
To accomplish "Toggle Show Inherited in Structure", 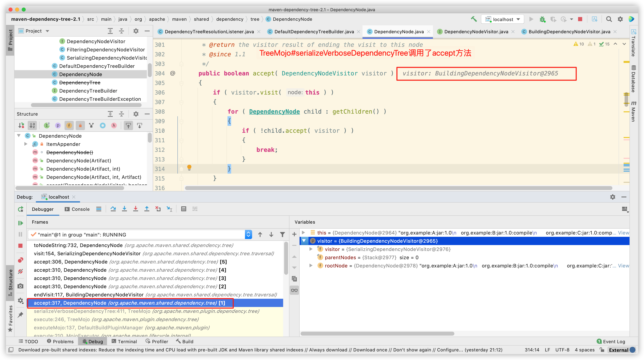I will coord(47,125).
